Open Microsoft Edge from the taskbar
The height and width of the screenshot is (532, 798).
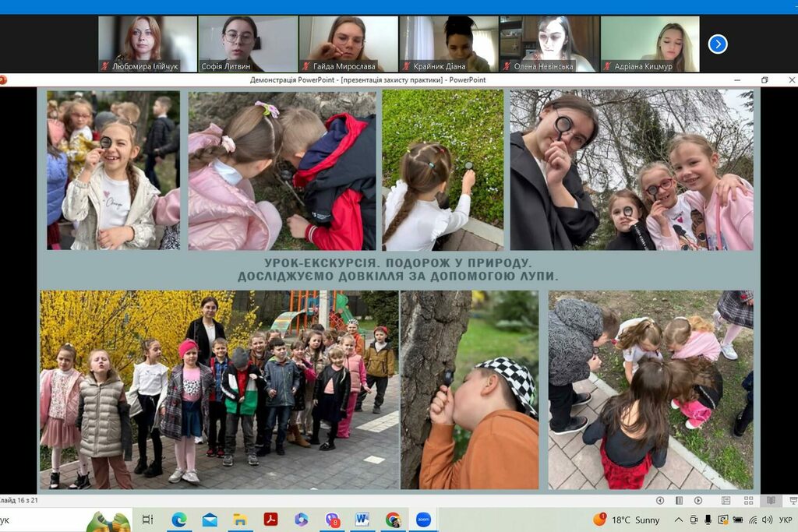pos(179,520)
